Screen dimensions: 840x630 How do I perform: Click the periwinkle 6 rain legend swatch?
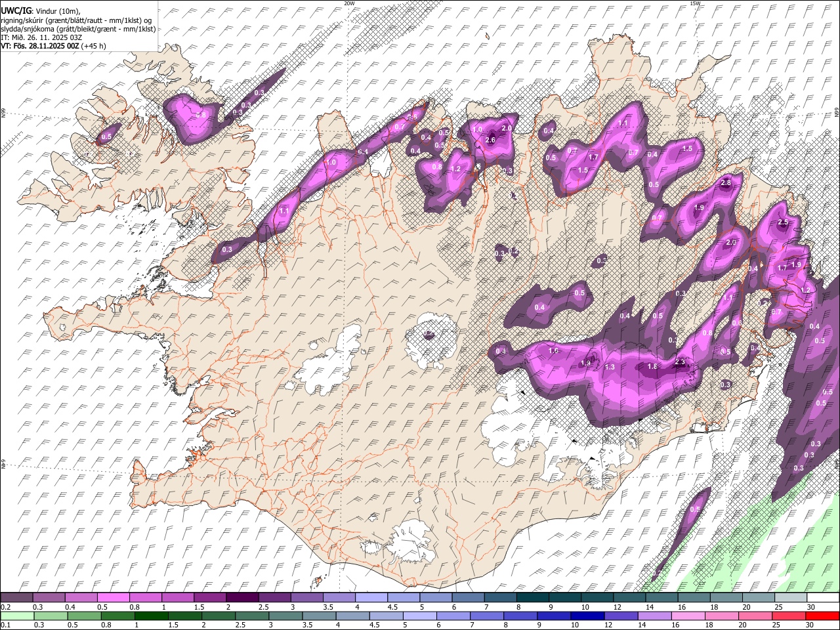pos(453,616)
